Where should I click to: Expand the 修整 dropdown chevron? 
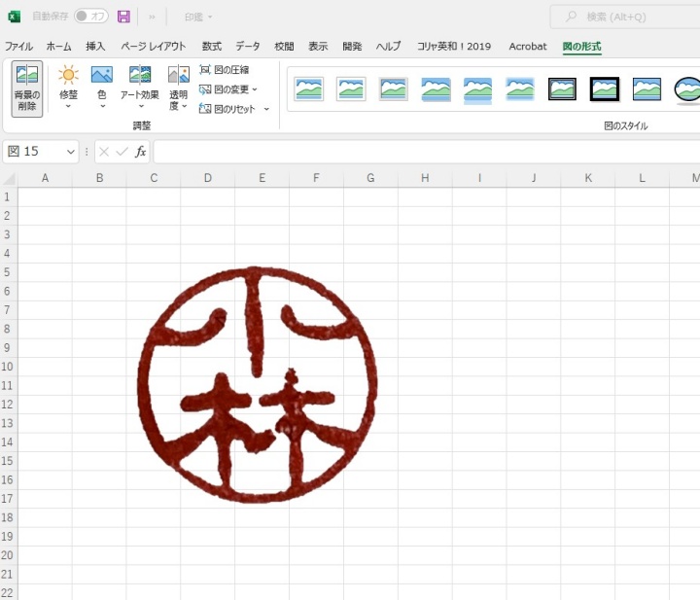pos(68,106)
